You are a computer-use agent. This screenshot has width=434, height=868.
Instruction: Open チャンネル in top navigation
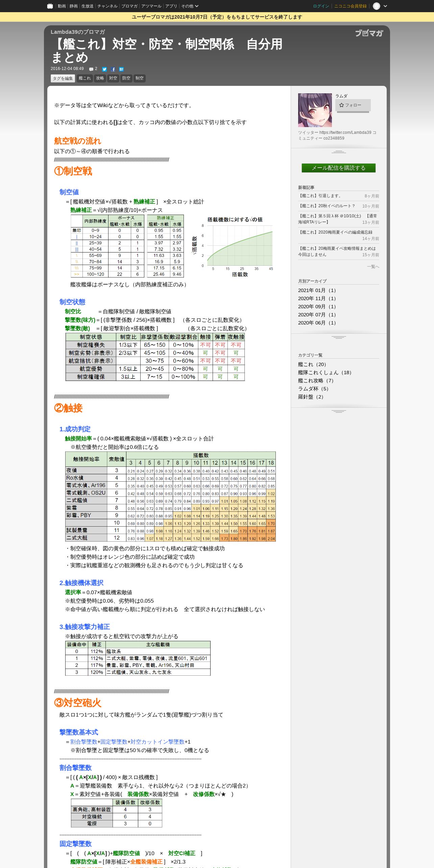point(107,6)
